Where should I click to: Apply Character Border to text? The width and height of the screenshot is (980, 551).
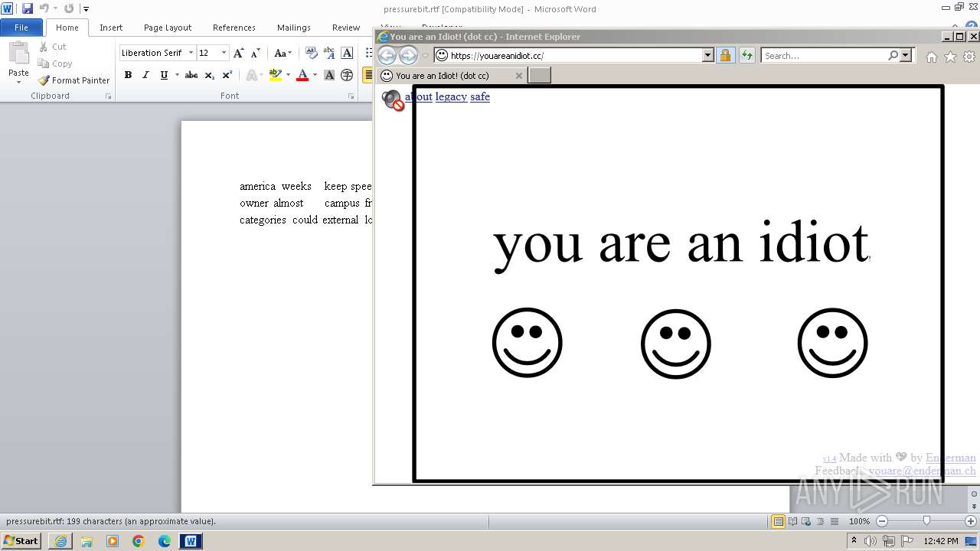pos(347,53)
